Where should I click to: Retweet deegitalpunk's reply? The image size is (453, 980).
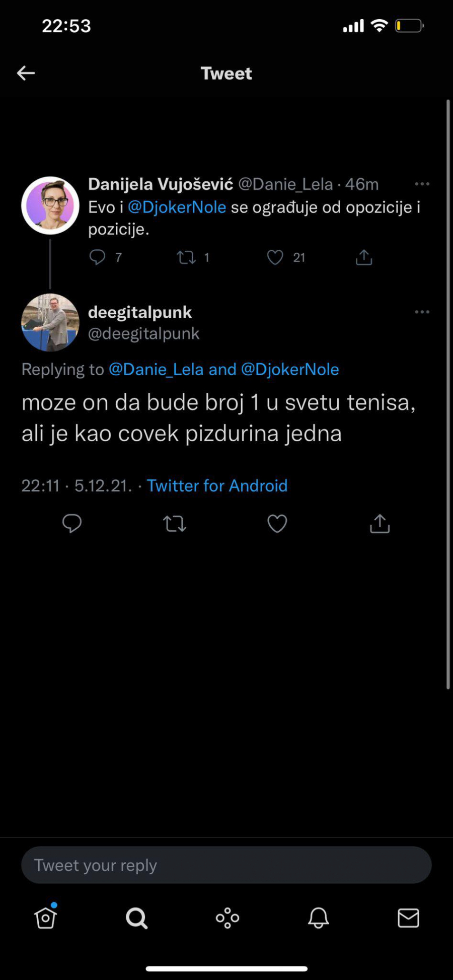pos(175,524)
